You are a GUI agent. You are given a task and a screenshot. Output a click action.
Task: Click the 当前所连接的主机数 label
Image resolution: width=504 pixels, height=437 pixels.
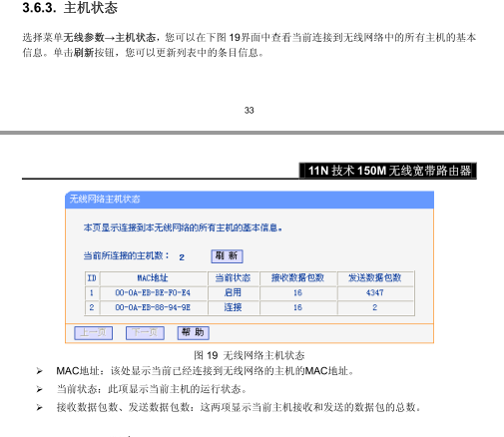(x=126, y=255)
